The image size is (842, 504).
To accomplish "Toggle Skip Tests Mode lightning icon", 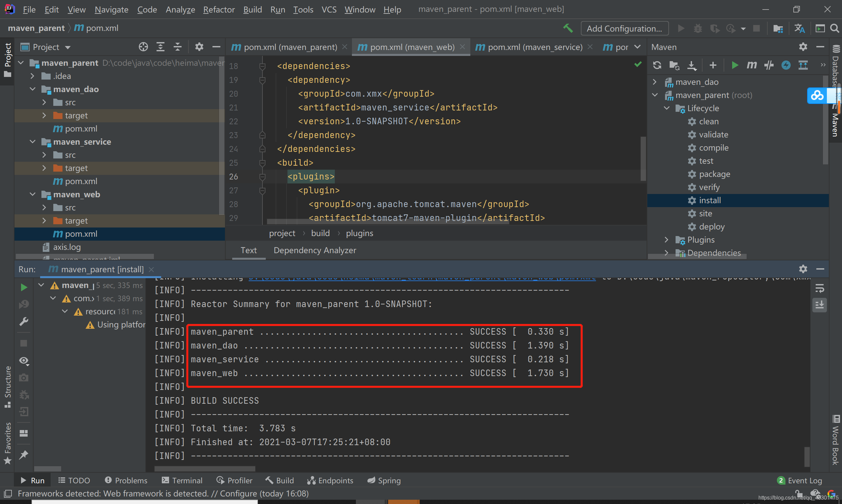I will 786,65.
